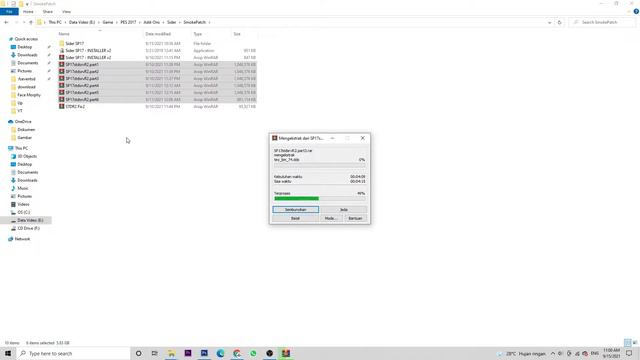The height and width of the screenshot is (360, 640).
Task: Click the OneDrive cloud icon
Action: [x=11, y=122]
